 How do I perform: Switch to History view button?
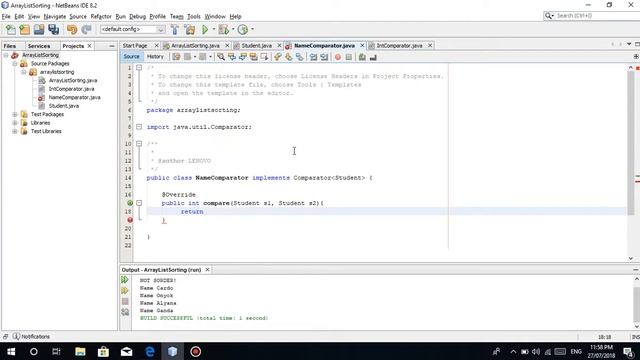point(155,57)
